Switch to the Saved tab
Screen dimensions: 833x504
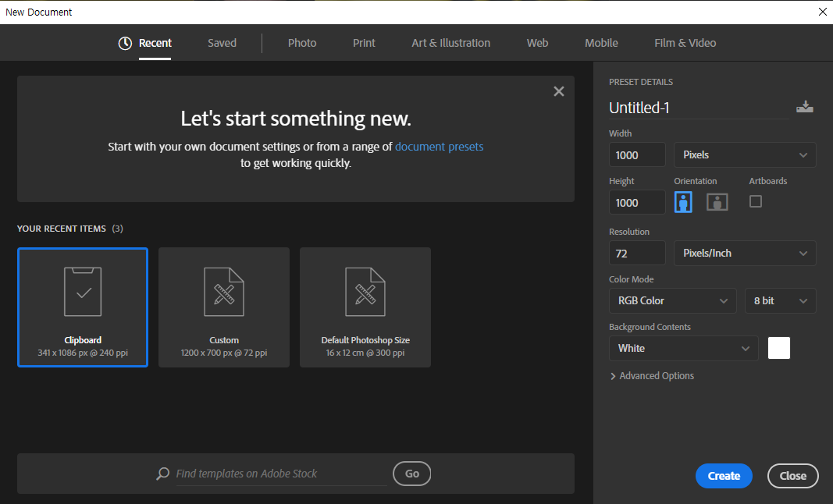(222, 43)
